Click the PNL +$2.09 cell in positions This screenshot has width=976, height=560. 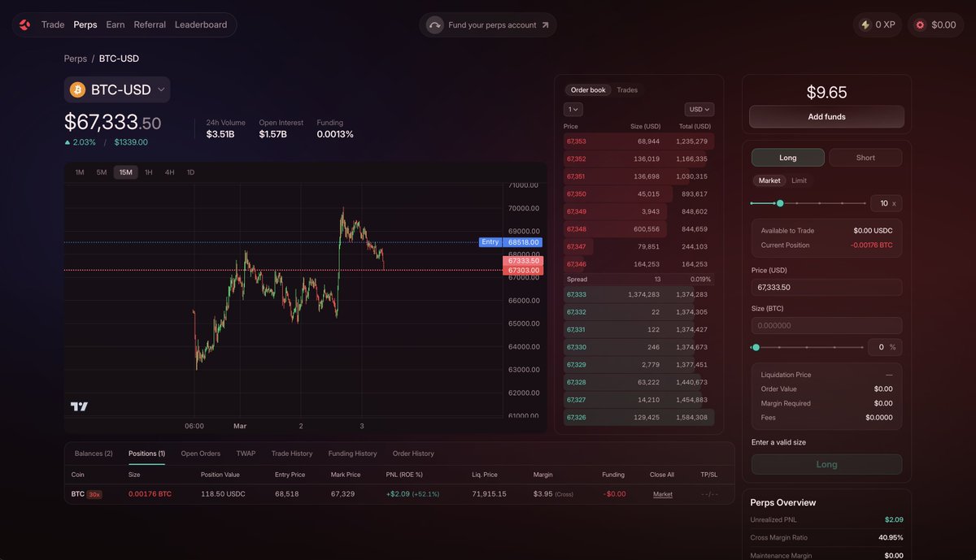coord(412,494)
